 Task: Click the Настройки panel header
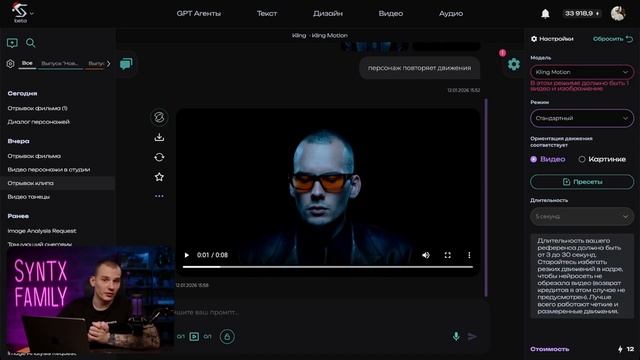(552, 39)
